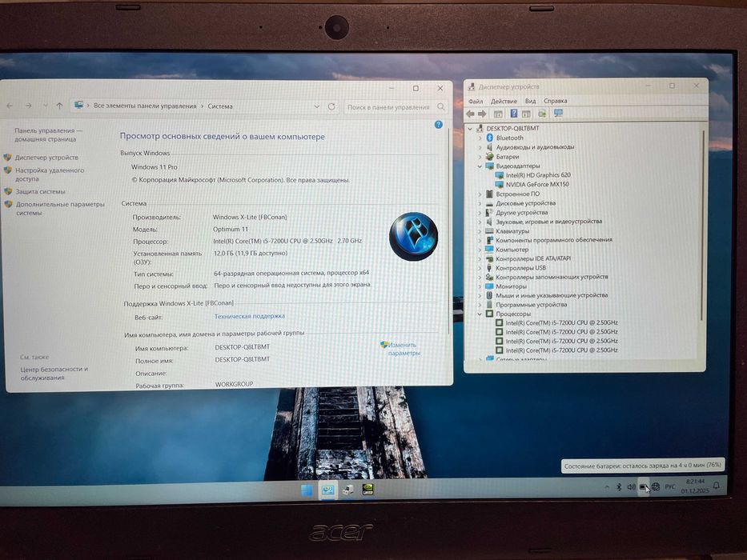Select the Другие устройства row
The image size is (747, 560).
pos(522,212)
